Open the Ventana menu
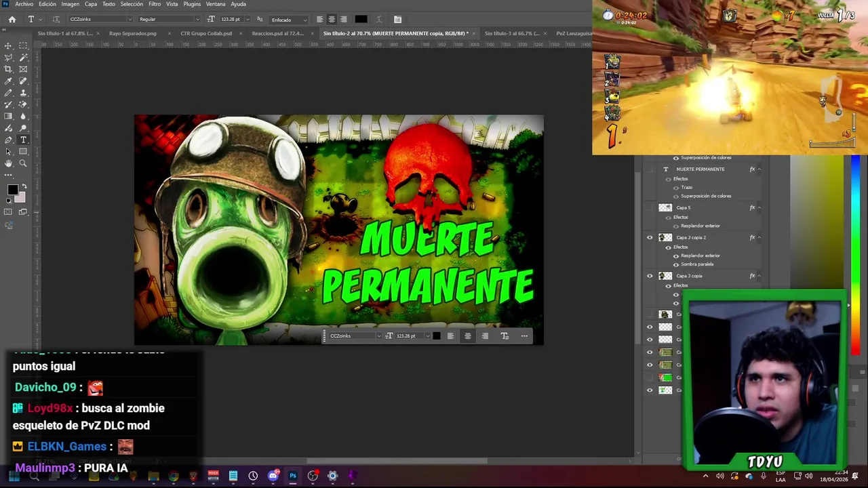The image size is (868, 488). point(216,4)
